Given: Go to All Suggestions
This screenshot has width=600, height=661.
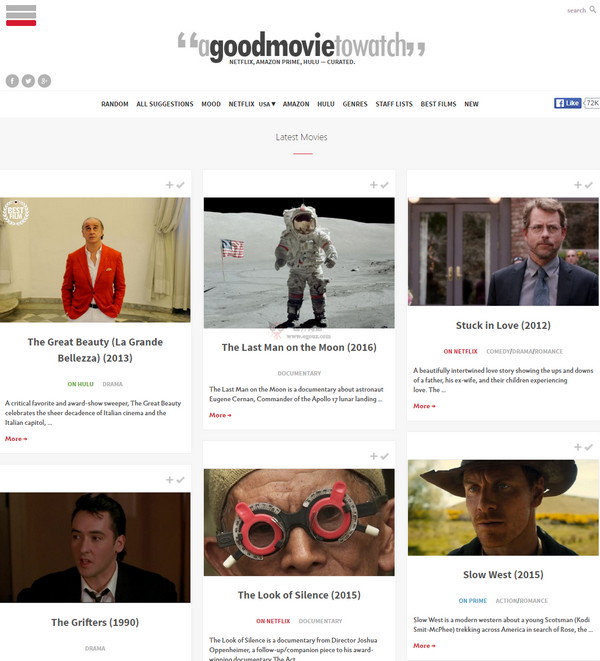Looking at the screenshot, I should [x=165, y=104].
